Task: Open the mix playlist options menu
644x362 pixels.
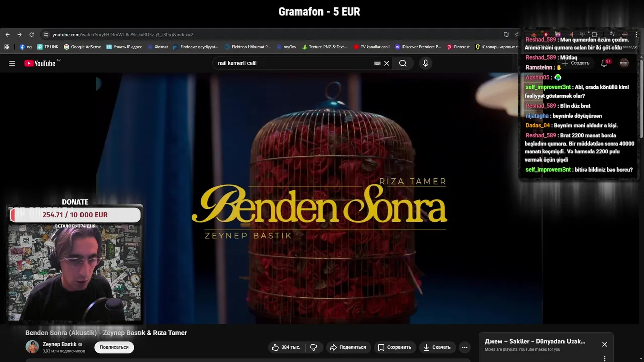Action: click(x=605, y=358)
